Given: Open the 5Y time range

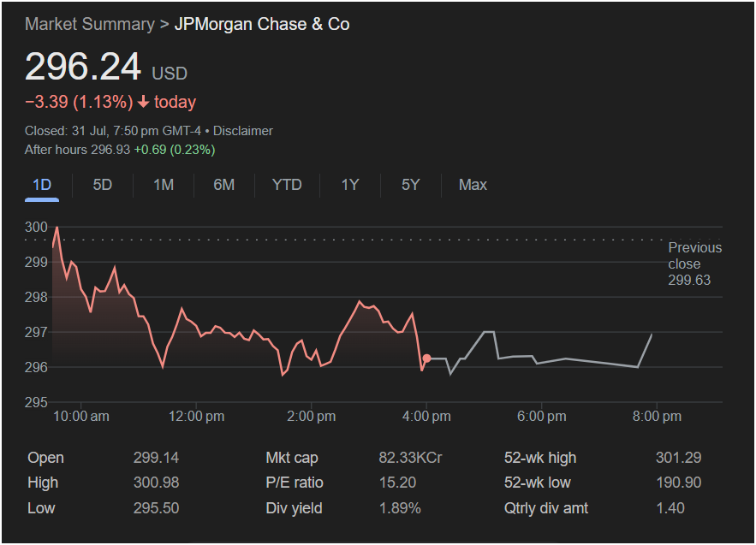Looking at the screenshot, I should [x=410, y=185].
